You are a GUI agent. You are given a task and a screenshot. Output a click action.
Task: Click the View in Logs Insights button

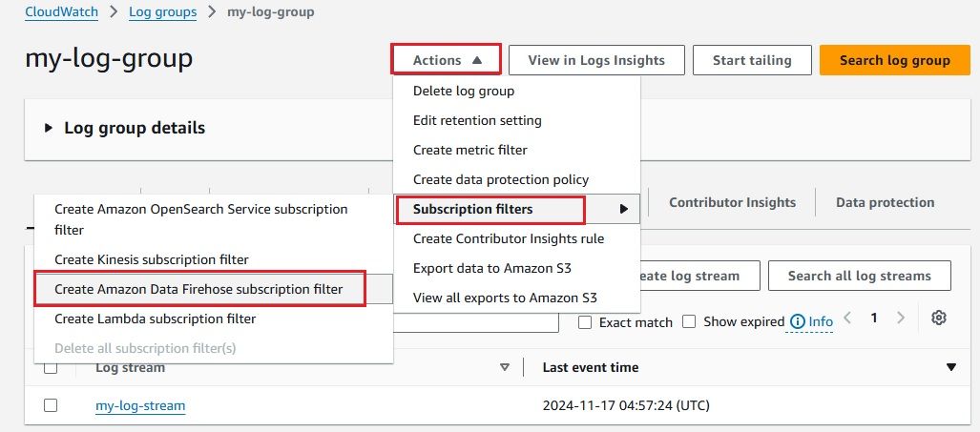click(596, 60)
